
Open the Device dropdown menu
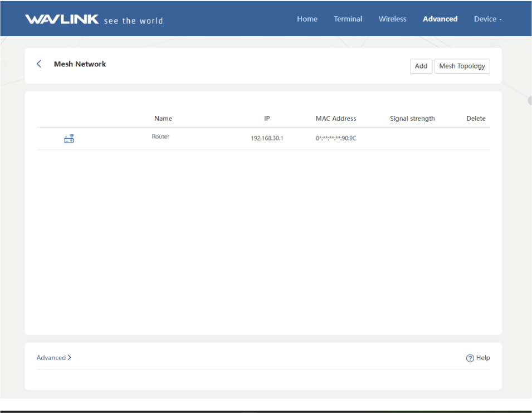pyautogui.click(x=487, y=19)
